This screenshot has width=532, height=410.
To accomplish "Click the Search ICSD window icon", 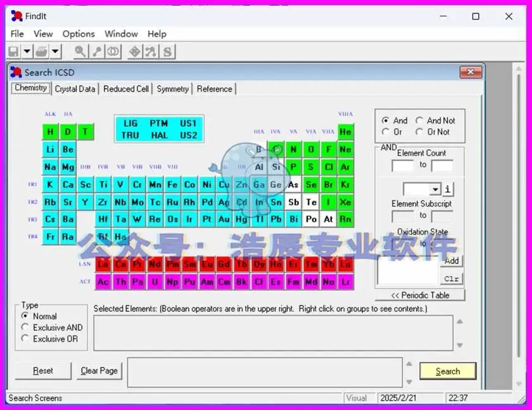I will [x=16, y=72].
